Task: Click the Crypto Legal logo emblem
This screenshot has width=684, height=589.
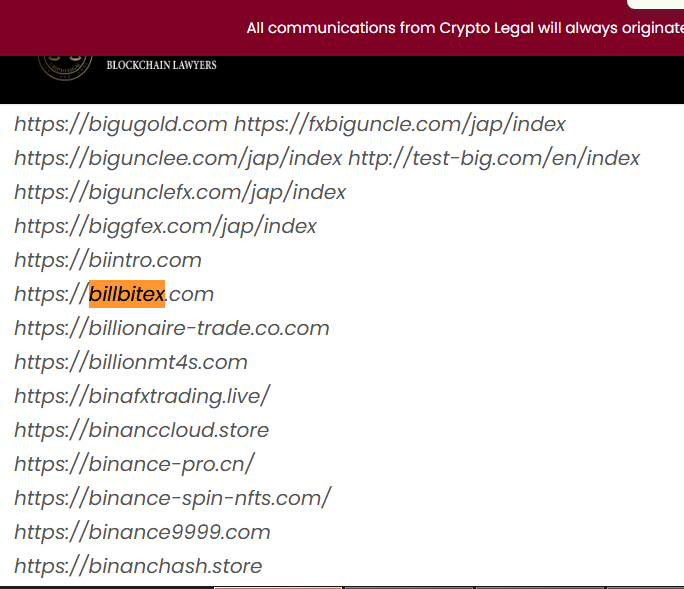Action: [x=65, y=68]
